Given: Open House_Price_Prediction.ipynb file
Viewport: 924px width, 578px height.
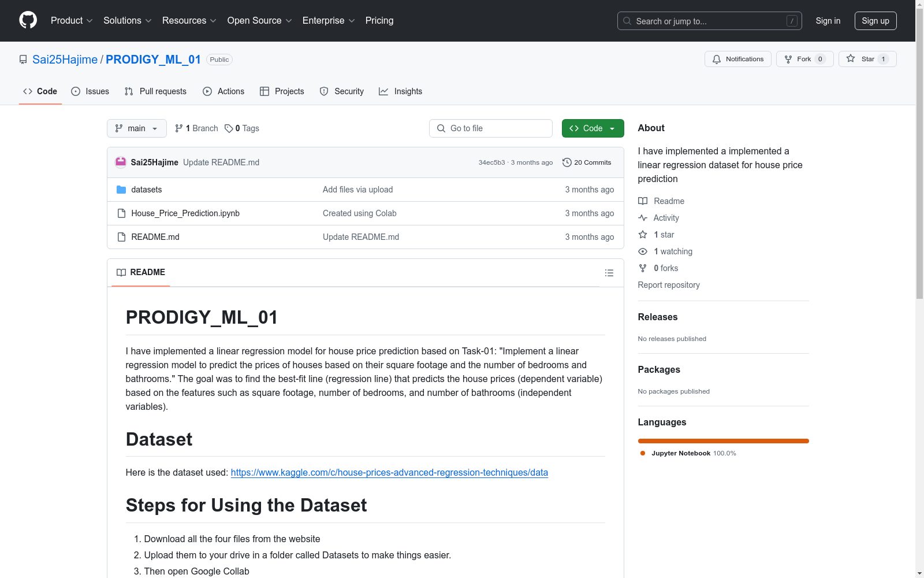Looking at the screenshot, I should (x=185, y=213).
